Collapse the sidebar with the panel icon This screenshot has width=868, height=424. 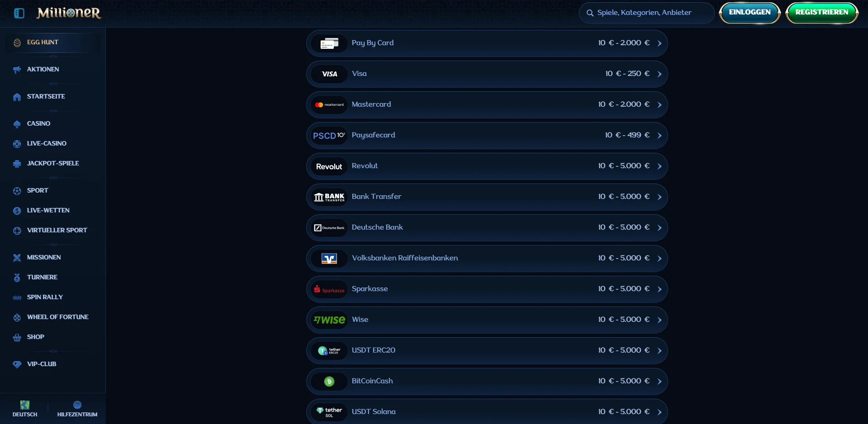19,13
